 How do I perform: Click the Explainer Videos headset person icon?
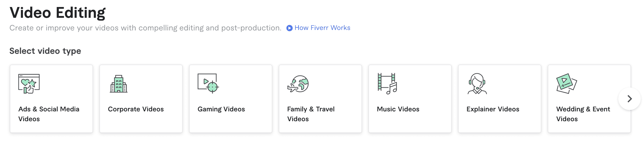pyautogui.click(x=477, y=84)
